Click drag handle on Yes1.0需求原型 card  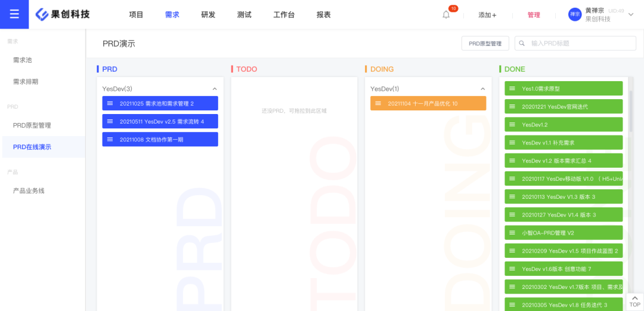512,88
